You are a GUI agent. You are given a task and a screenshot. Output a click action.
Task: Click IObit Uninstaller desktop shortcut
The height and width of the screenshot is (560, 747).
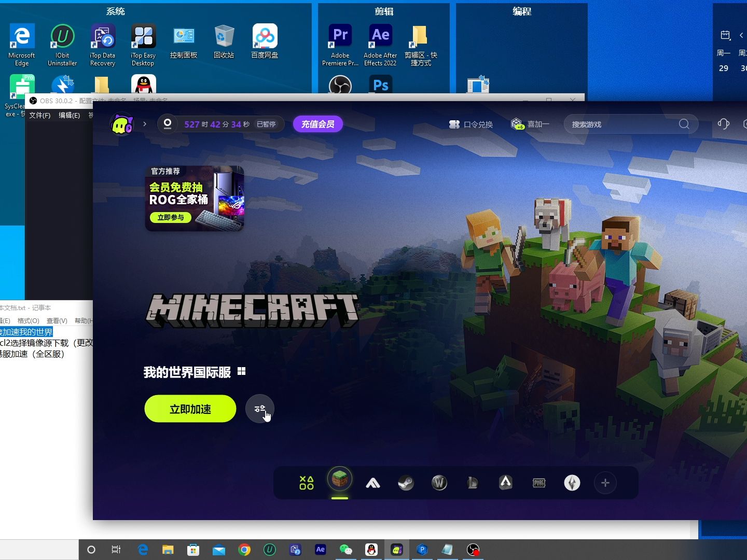pos(62,45)
